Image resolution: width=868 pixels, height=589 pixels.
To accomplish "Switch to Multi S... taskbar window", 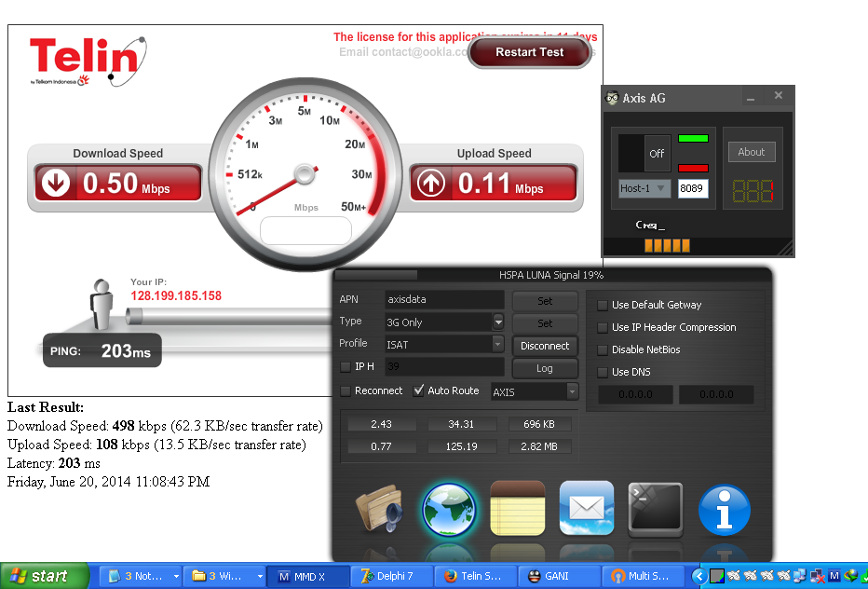I will point(644,576).
